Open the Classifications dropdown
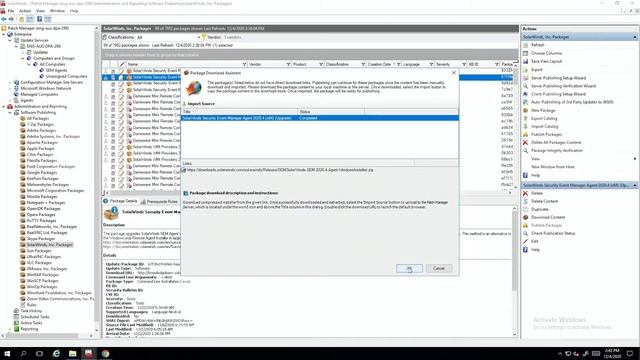The height and width of the screenshot is (360, 640). coord(199,37)
